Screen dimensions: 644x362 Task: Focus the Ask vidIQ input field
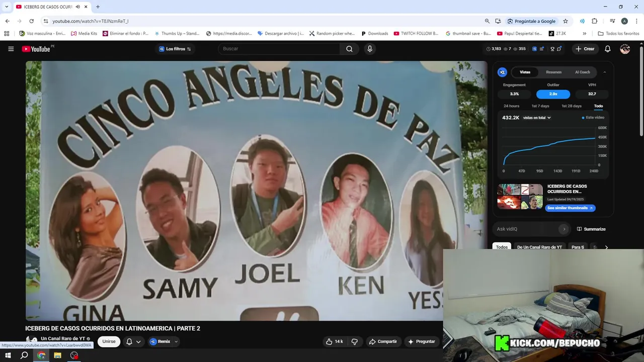pyautogui.click(x=527, y=229)
